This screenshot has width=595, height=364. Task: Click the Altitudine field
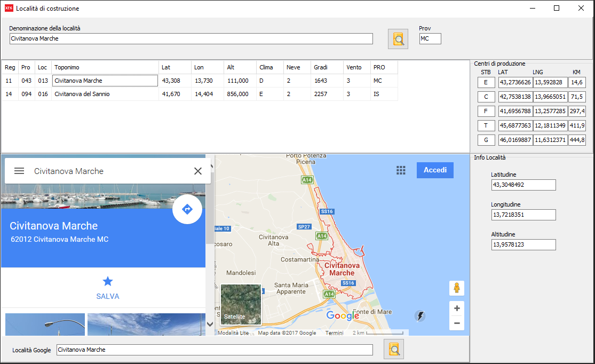pyautogui.click(x=523, y=244)
